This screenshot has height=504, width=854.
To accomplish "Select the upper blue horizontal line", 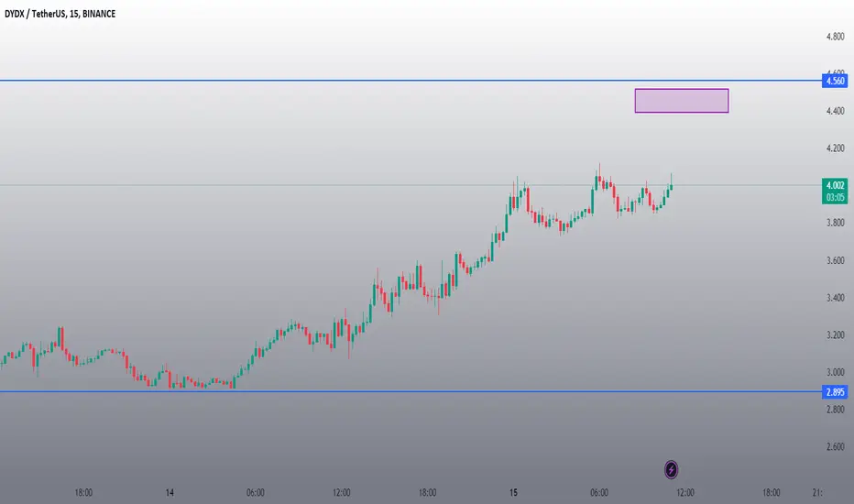I will point(411,81).
